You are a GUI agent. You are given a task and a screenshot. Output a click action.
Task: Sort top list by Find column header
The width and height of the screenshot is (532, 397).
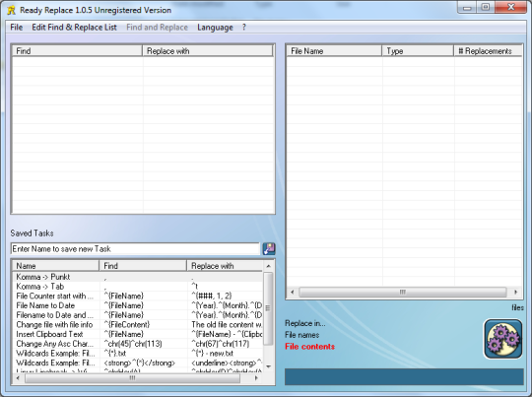coord(77,51)
